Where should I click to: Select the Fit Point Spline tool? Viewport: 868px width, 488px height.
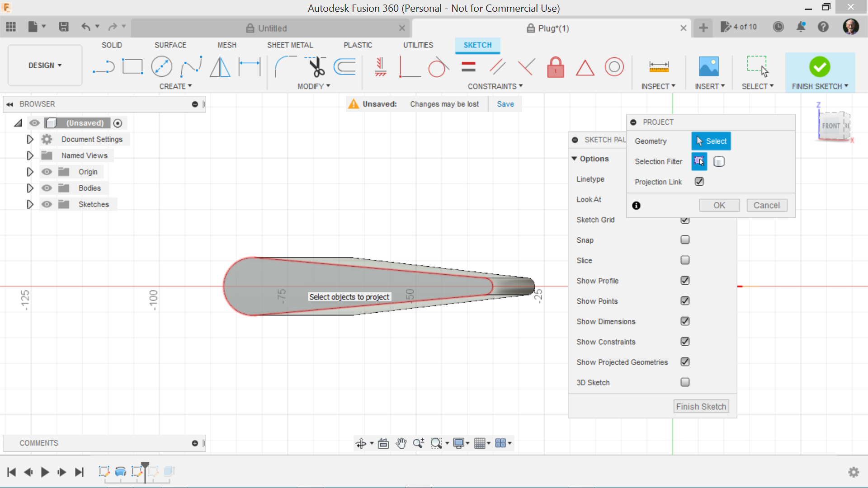coord(191,67)
